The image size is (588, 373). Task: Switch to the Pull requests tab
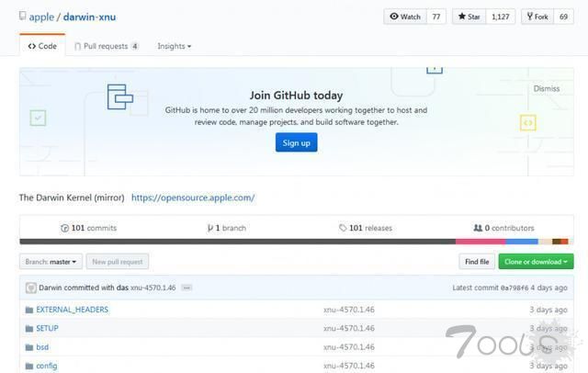tap(105, 46)
